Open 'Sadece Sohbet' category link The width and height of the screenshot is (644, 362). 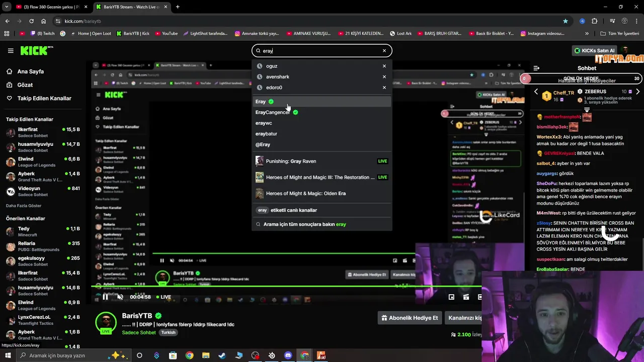tap(139, 332)
